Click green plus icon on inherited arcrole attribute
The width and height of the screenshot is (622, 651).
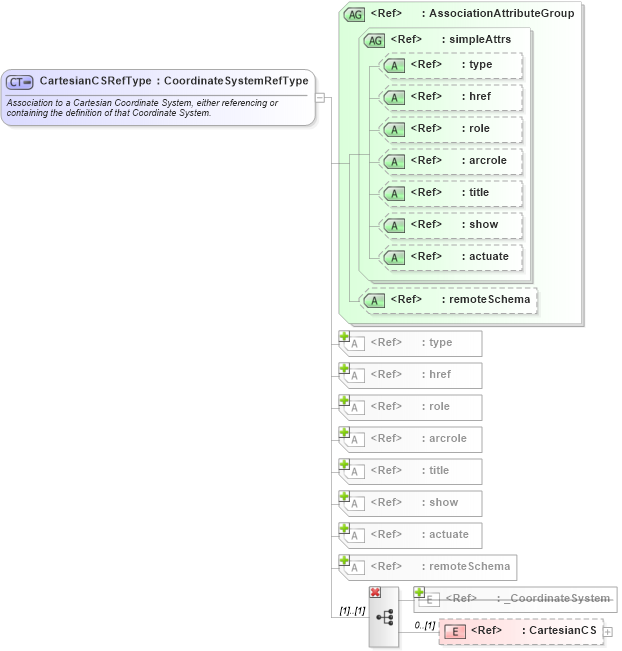coord(344,432)
